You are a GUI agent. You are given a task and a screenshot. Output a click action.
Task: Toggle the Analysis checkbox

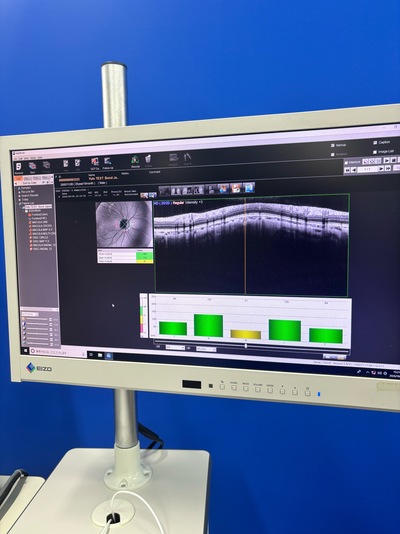point(333,155)
